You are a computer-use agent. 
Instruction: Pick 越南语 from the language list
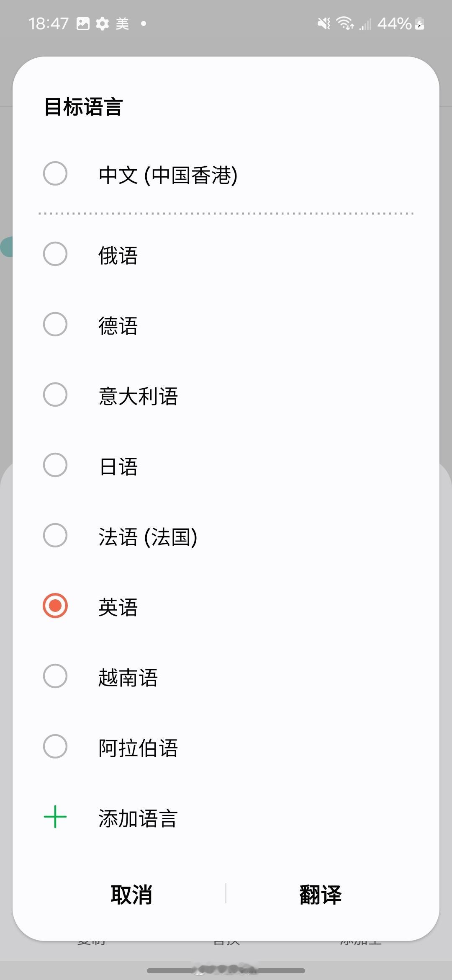(226, 676)
